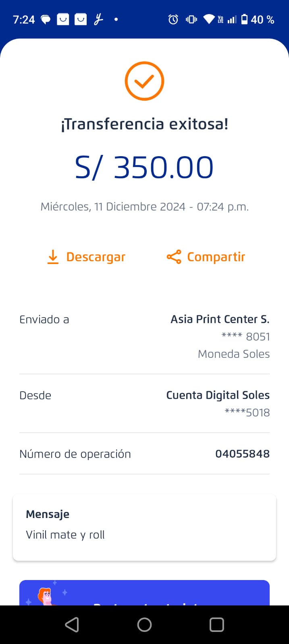
Task: Tap the Mensaje card with Vinil mate y roll
Action: tap(144, 527)
